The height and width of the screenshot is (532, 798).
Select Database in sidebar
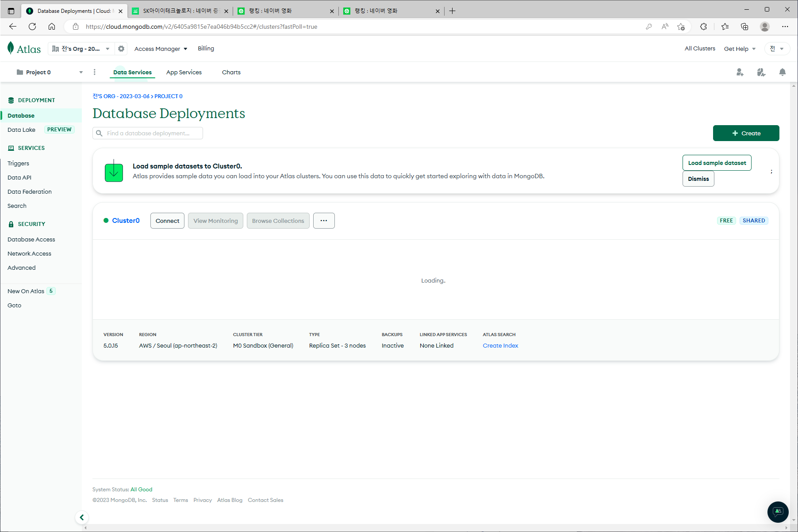point(41,115)
